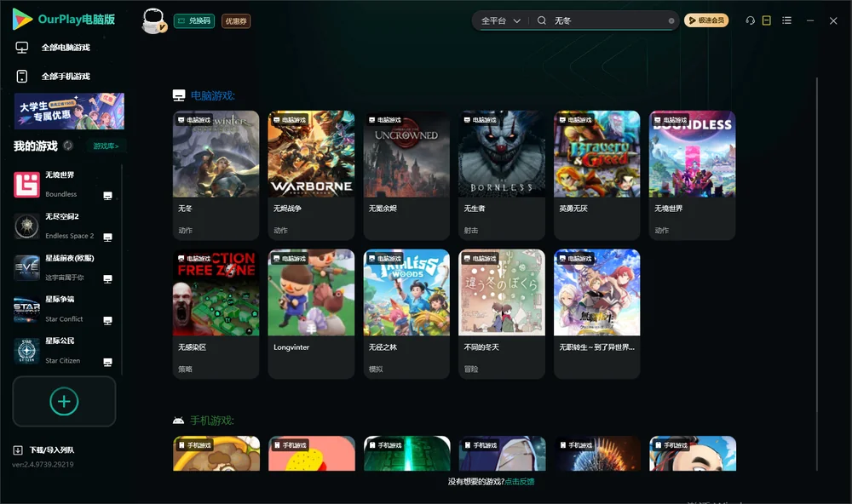Viewport: 852px width, 504px height.
Task: Open the 优惠券 coupon button
Action: click(x=236, y=20)
